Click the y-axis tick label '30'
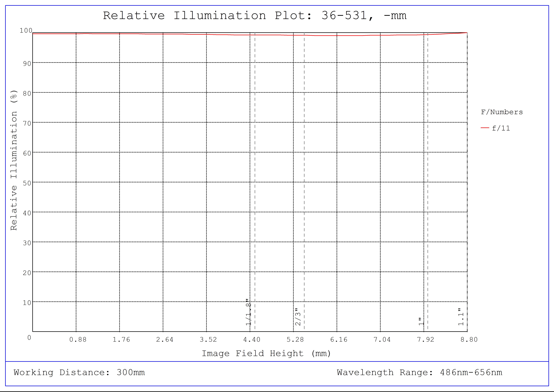 (27, 243)
